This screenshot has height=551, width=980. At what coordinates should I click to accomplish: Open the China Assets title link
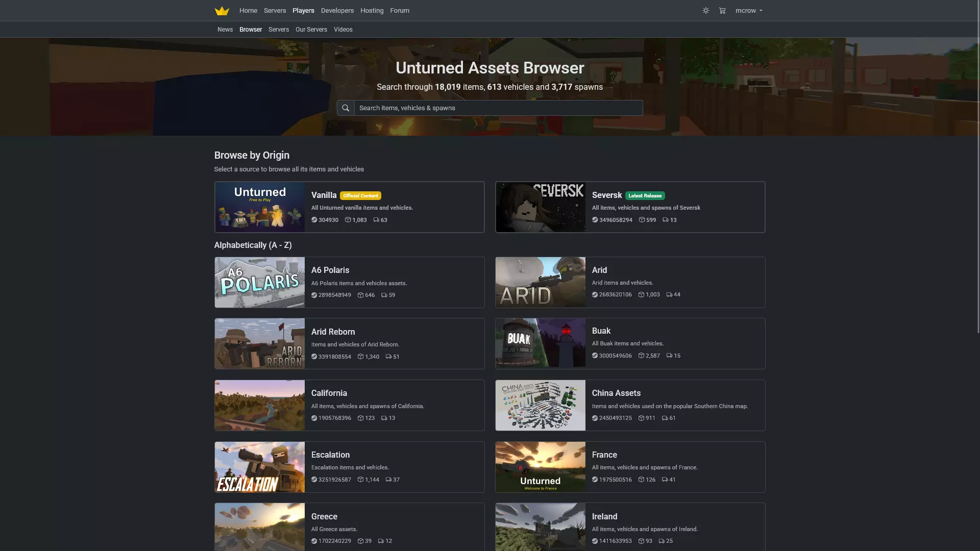[616, 393]
